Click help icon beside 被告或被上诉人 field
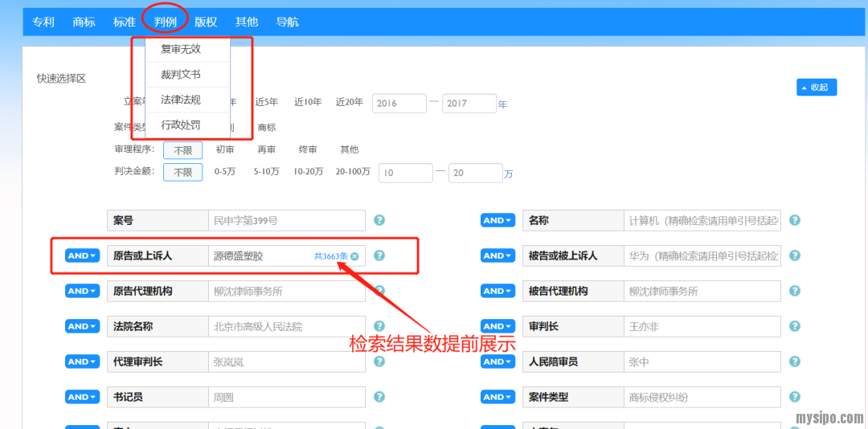868x429 pixels. (794, 255)
